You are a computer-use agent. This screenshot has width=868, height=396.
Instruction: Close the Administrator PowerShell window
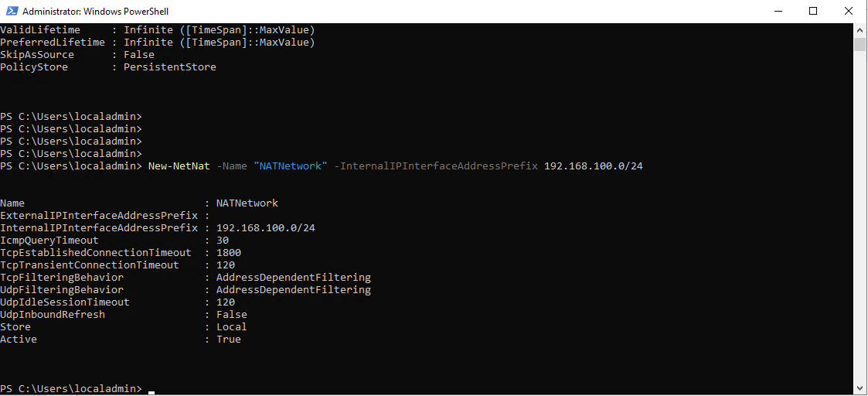click(848, 11)
